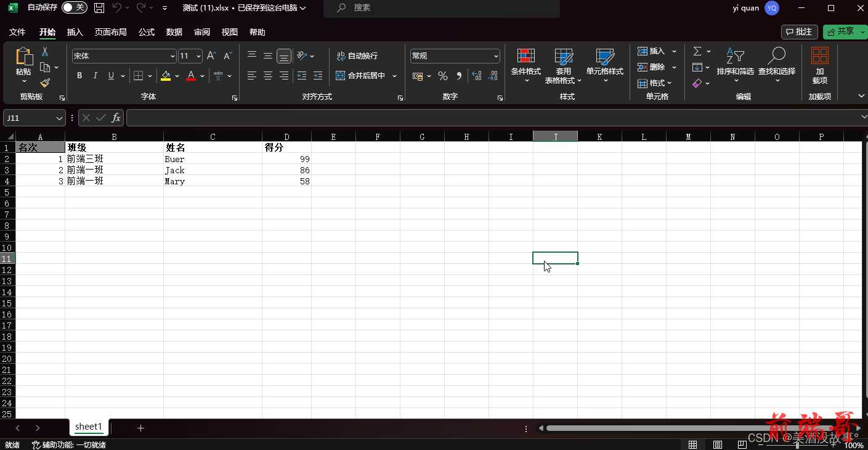Click the 批注 comments button
This screenshot has height=450, width=868.
coord(800,31)
